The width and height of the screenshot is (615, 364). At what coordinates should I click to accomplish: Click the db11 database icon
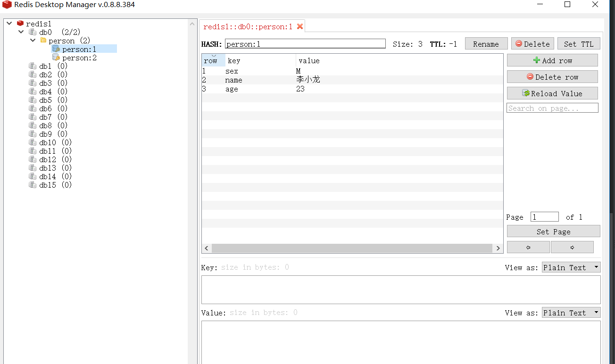(x=33, y=151)
